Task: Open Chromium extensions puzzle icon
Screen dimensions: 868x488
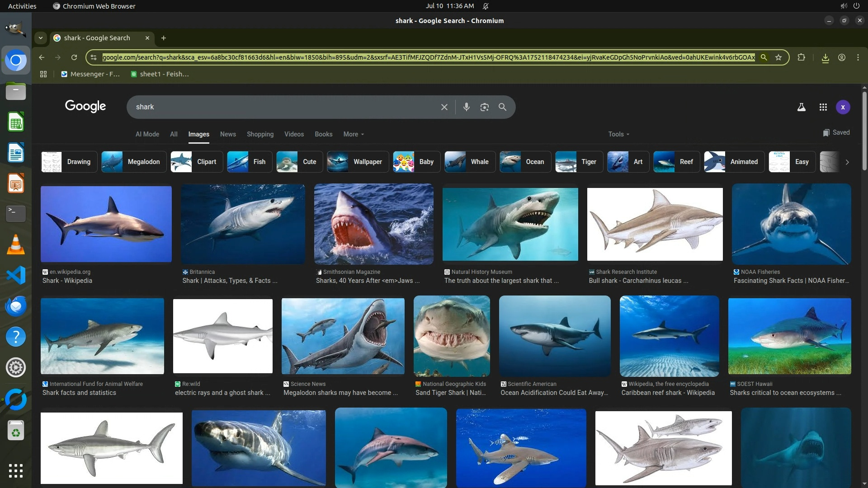Action: coord(801,57)
